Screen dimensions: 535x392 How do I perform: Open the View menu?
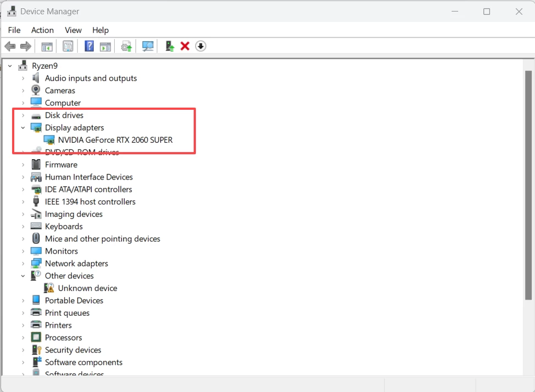(74, 30)
